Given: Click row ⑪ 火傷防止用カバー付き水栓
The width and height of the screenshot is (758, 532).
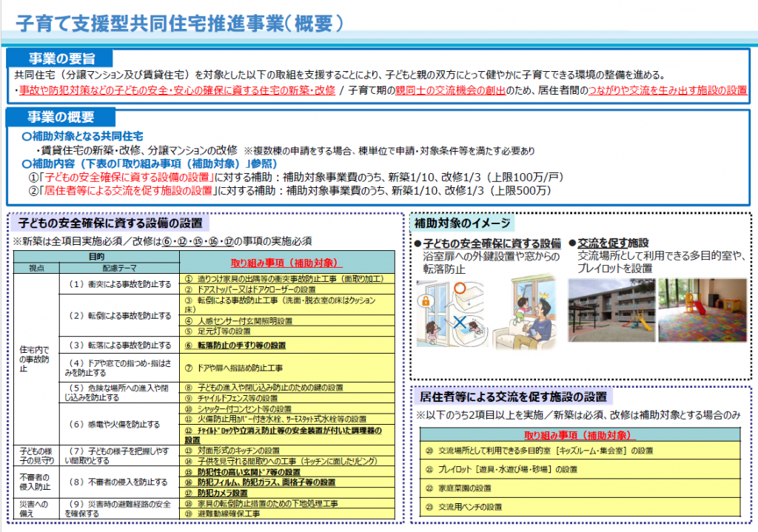Looking at the screenshot, I should click(x=287, y=419).
